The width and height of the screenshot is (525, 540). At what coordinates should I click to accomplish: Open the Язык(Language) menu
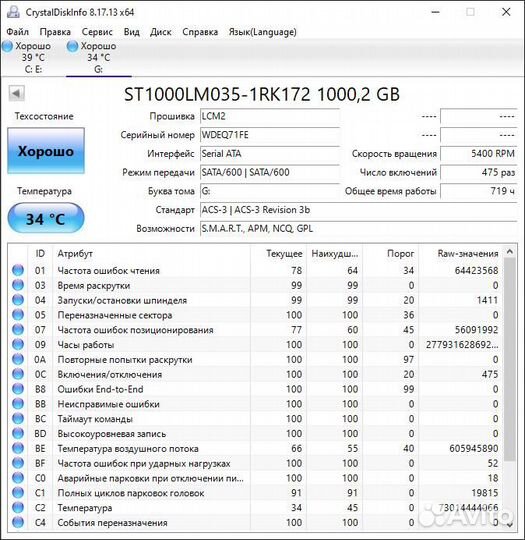coord(262,32)
